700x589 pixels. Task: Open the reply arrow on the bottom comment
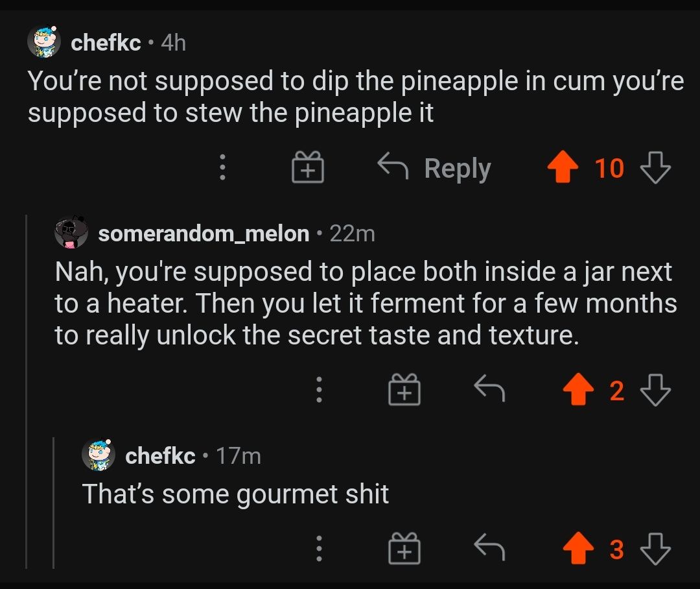[490, 547]
